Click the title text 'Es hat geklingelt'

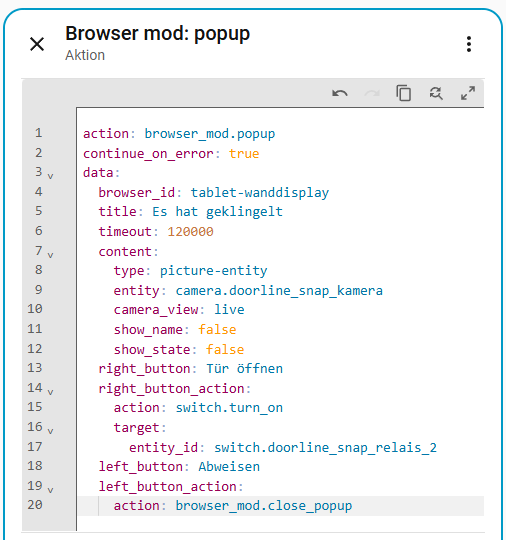217,211
